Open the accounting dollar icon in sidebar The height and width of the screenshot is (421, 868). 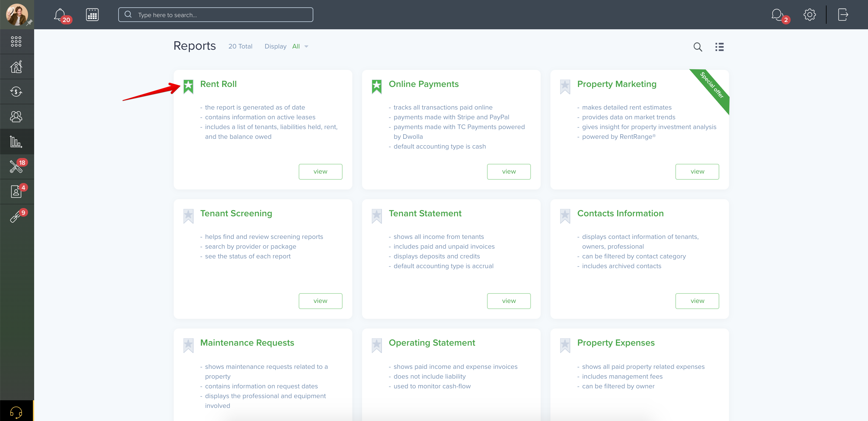tap(16, 92)
